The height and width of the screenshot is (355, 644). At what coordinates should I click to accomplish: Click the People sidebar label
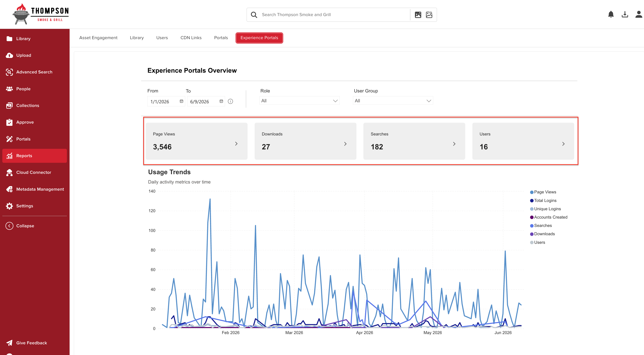pyautogui.click(x=23, y=89)
